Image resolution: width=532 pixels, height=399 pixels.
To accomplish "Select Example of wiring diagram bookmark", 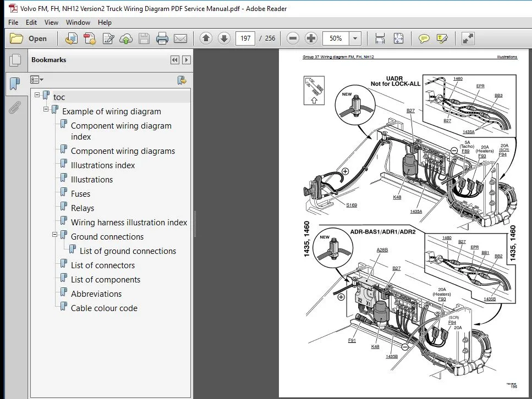I will click(x=112, y=112).
